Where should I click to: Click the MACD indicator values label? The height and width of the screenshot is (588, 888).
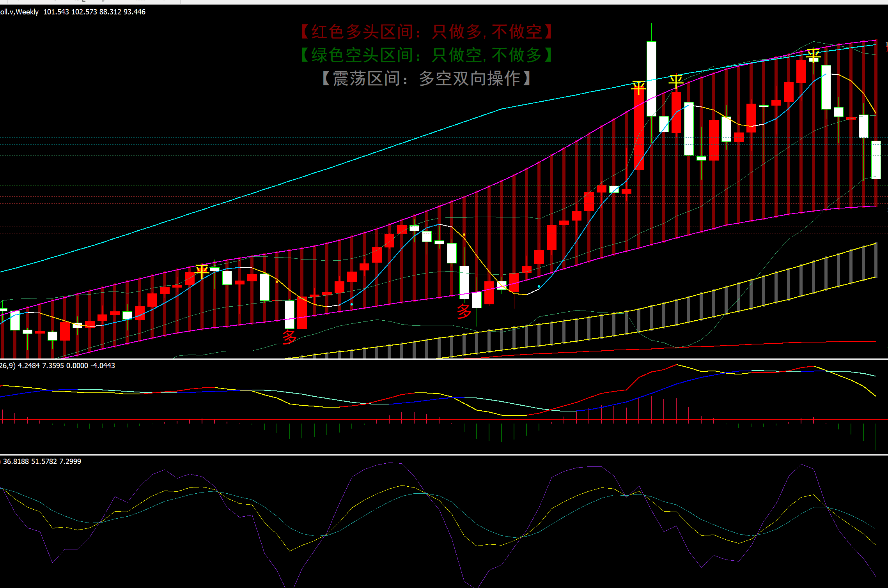coord(58,366)
